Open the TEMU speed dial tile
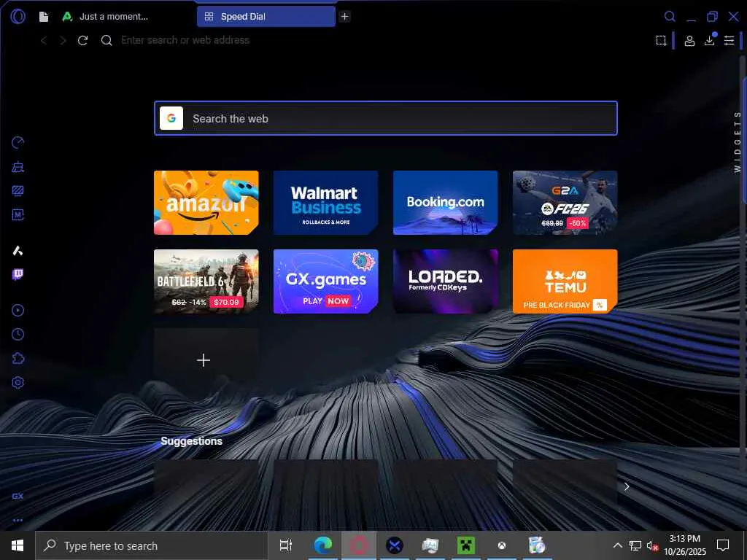The height and width of the screenshot is (560, 747). pos(565,281)
